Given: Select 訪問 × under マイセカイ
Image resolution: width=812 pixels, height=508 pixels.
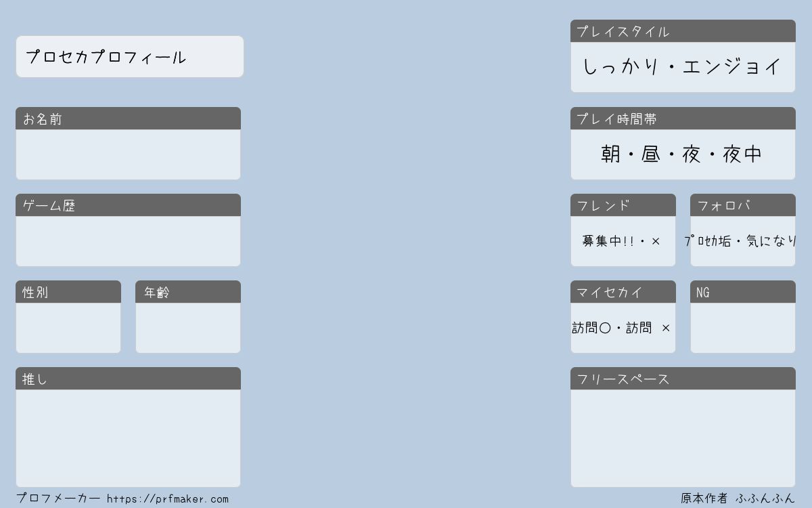Looking at the screenshot, I should point(648,328).
